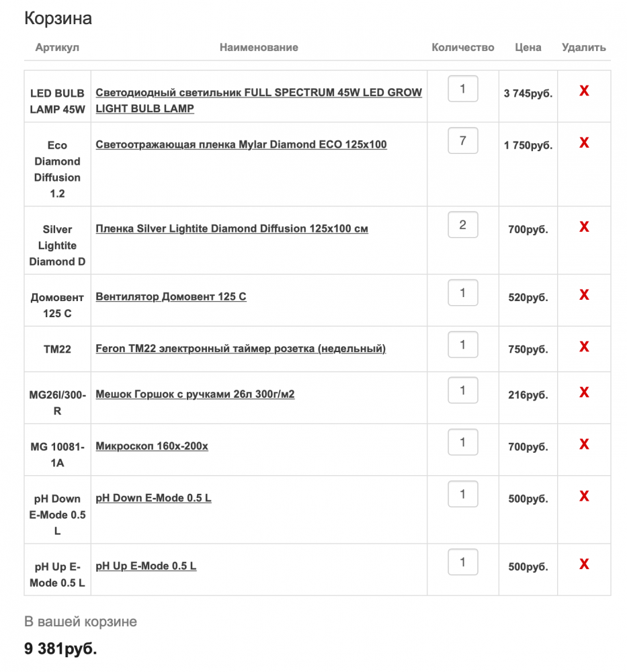Open Мешок Горшок с ручками product link
Screen dimensions: 627x672
coord(195,394)
